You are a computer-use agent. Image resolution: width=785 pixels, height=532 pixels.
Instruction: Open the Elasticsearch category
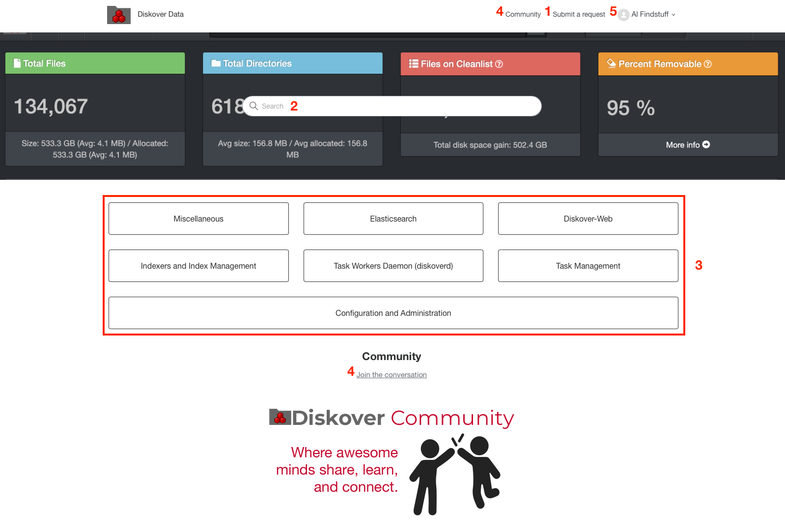[393, 219]
